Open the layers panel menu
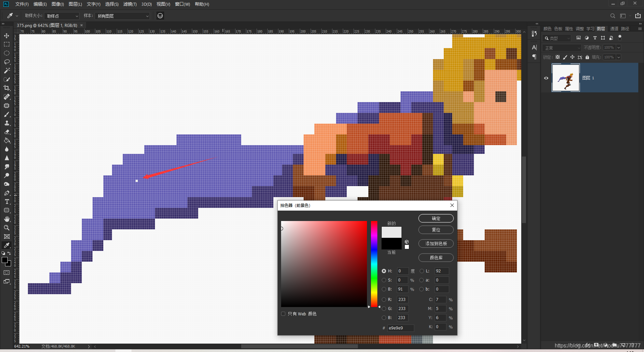The width and height of the screenshot is (644, 352). [640, 29]
